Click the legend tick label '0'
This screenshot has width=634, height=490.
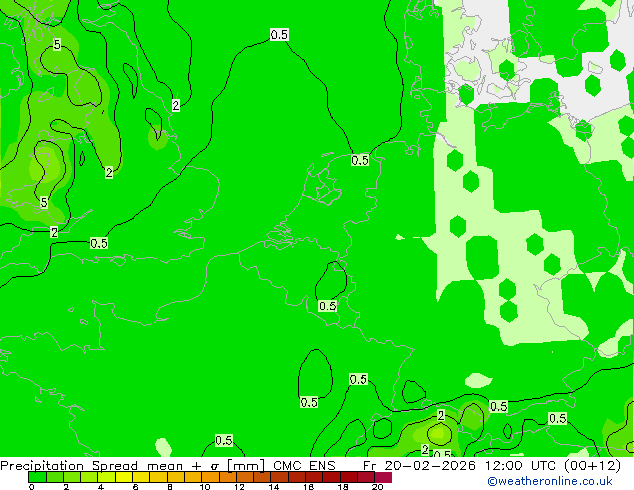point(32,487)
